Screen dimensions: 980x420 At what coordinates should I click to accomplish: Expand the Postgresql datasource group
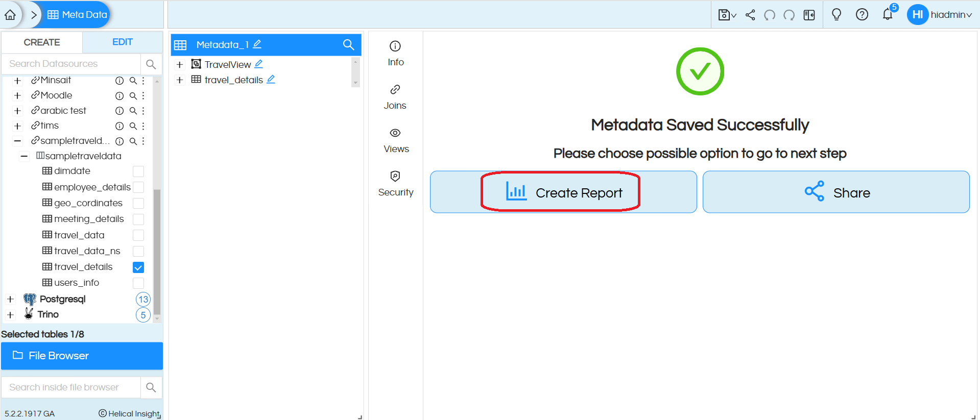10,300
